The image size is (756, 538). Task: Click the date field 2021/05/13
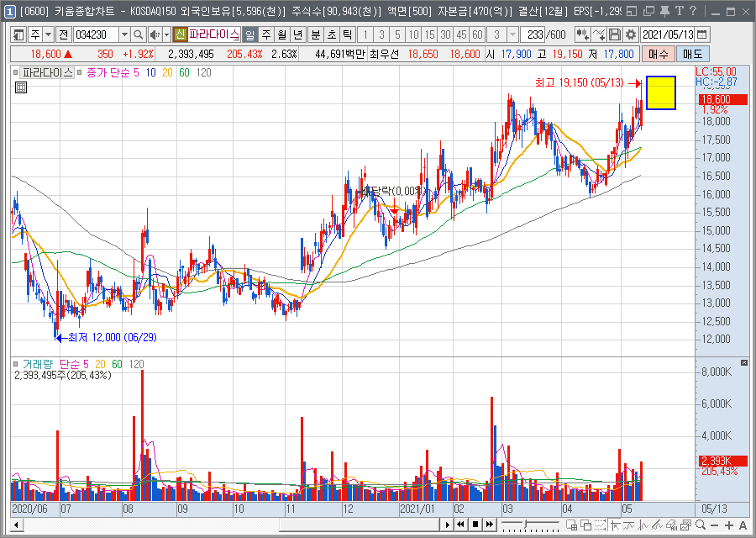[x=668, y=34]
